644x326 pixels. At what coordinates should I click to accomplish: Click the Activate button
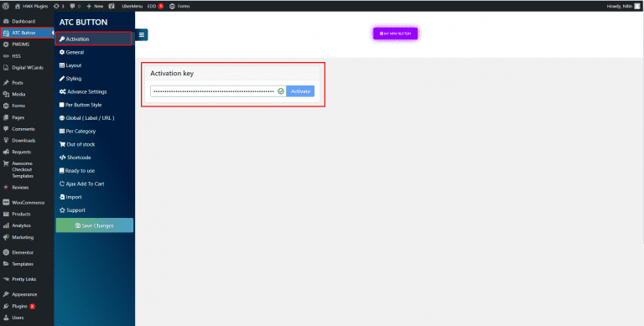pyautogui.click(x=300, y=91)
